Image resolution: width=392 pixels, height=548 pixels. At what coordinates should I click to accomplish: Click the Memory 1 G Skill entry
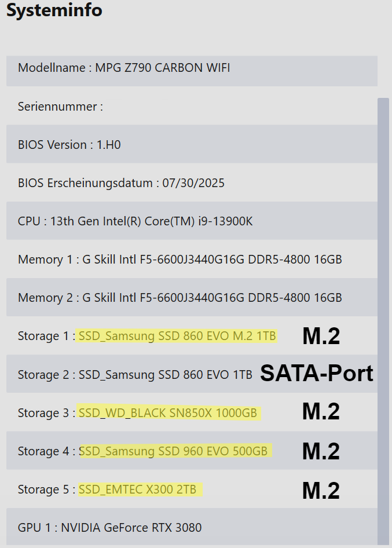(179, 260)
